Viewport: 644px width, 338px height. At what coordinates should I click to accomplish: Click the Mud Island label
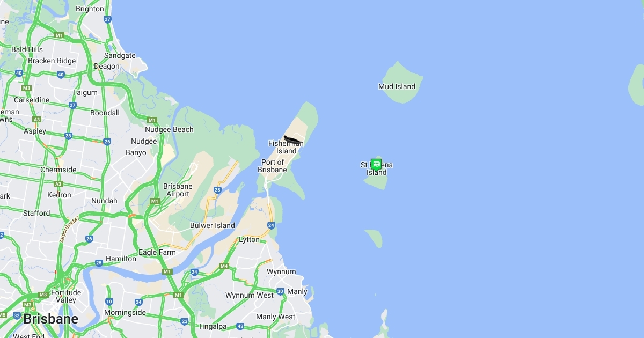point(397,86)
